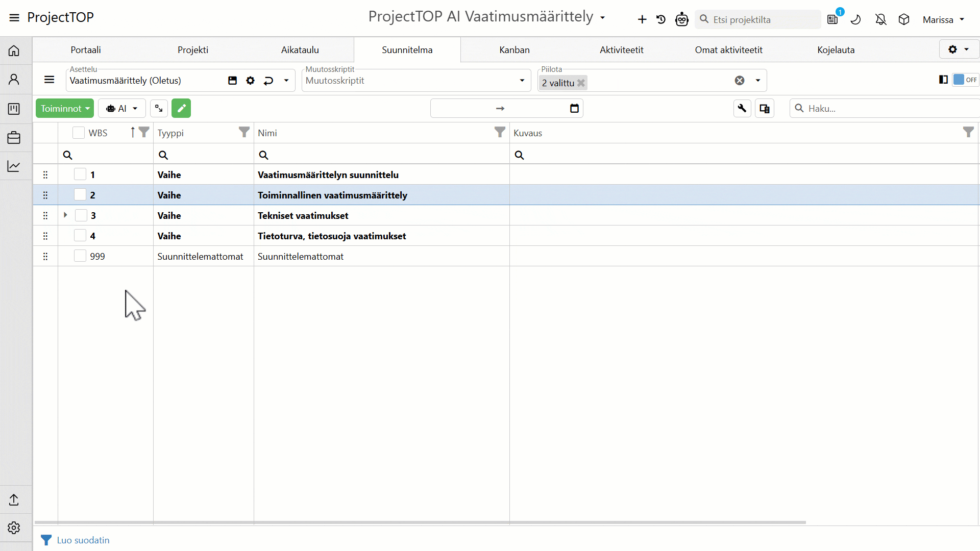The height and width of the screenshot is (551, 980).
Task: Switch to the Kanban tab
Action: point(514,50)
